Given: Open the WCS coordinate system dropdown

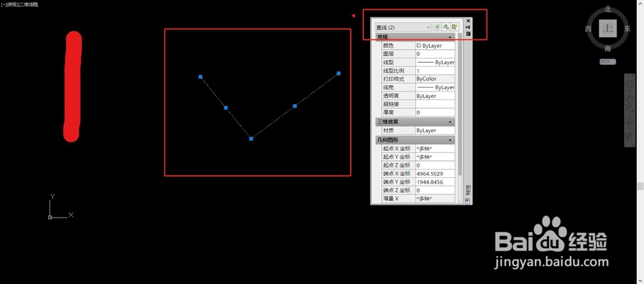Looking at the screenshot, I should pos(607,62).
